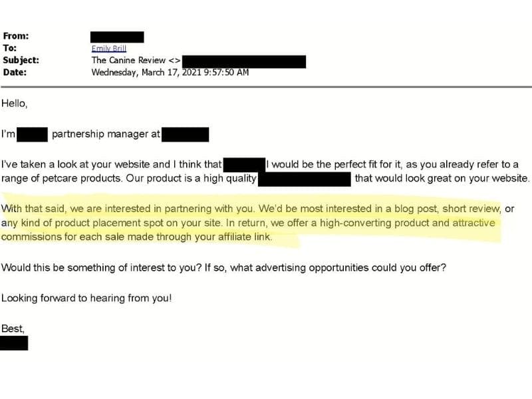Screen dimensions: 532x399
Task: Select the redacted name after I'm
Action: point(32,135)
